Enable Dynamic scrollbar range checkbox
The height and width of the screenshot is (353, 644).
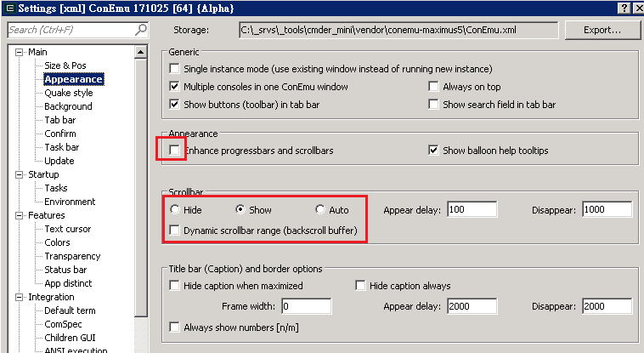tap(174, 230)
